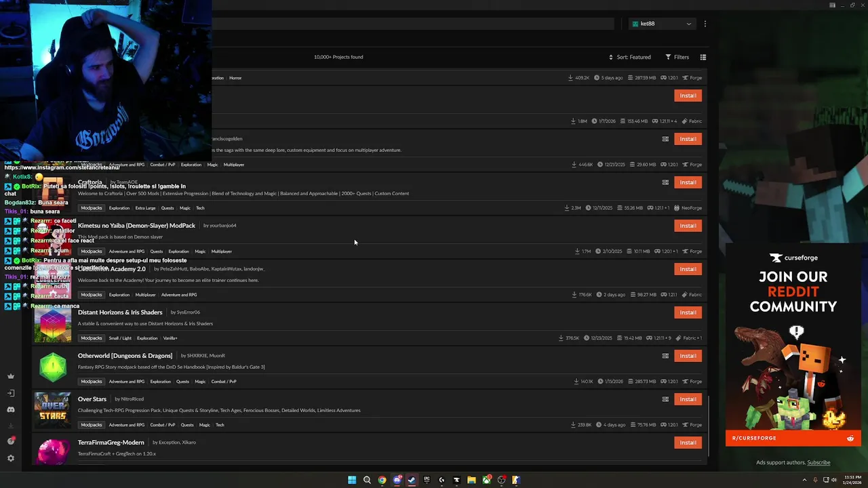The image size is (868, 488).
Task: Install the Over Stars modpack
Action: coord(688,399)
